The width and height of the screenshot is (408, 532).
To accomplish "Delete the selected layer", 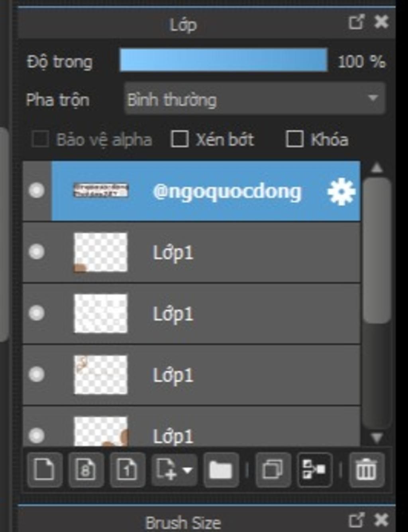I will [367, 470].
